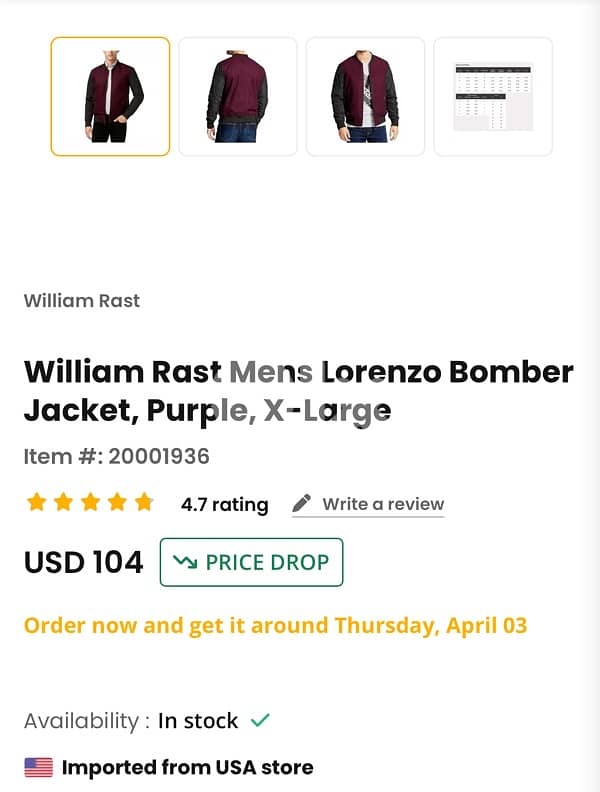The width and height of the screenshot is (600, 792).
Task: Click the green in-stock checkmark
Action: [x=260, y=720]
